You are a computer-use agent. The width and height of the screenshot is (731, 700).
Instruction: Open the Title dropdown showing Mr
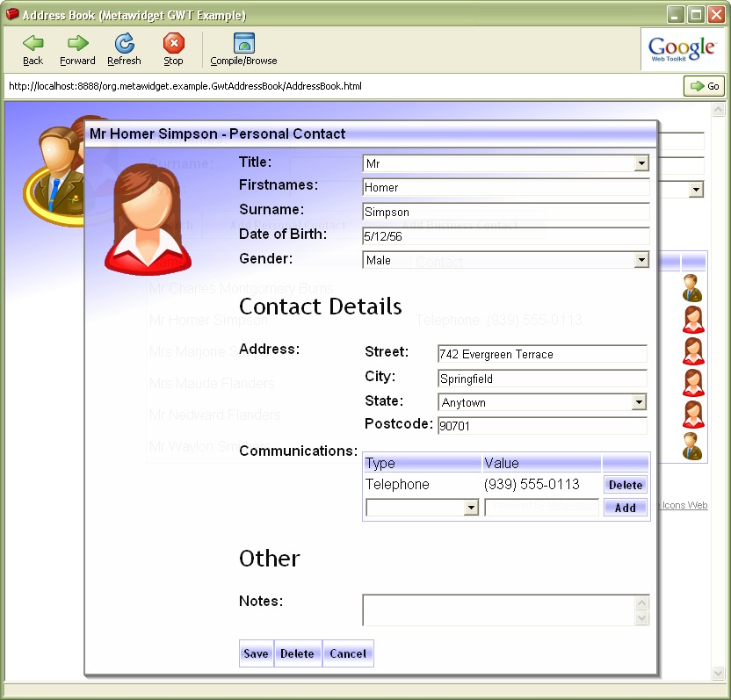click(x=642, y=163)
